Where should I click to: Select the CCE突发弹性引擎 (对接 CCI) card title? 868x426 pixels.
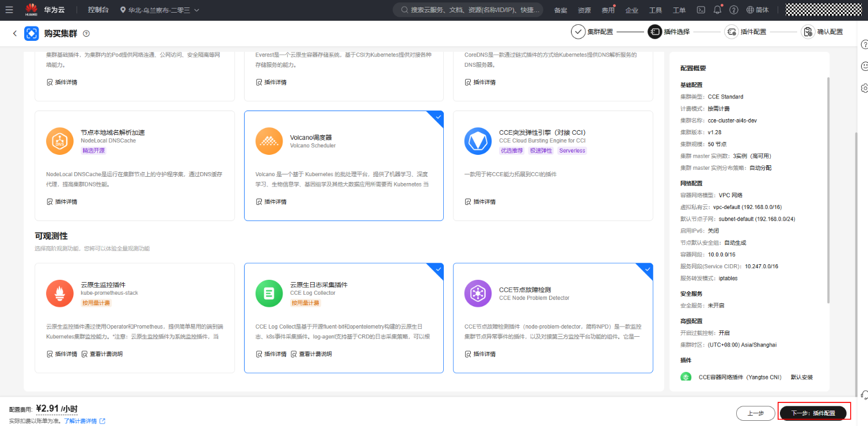pyautogui.click(x=542, y=132)
